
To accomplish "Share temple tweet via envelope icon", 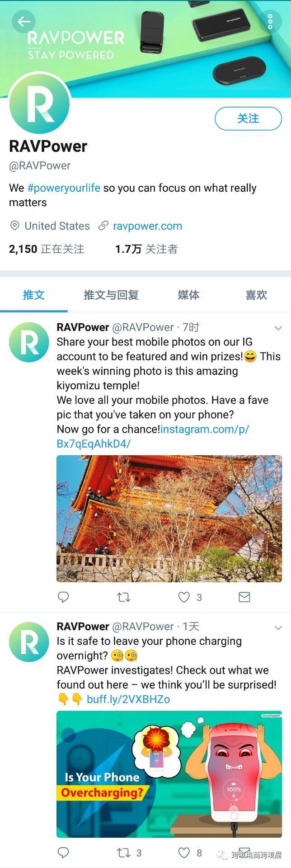I will tap(244, 597).
